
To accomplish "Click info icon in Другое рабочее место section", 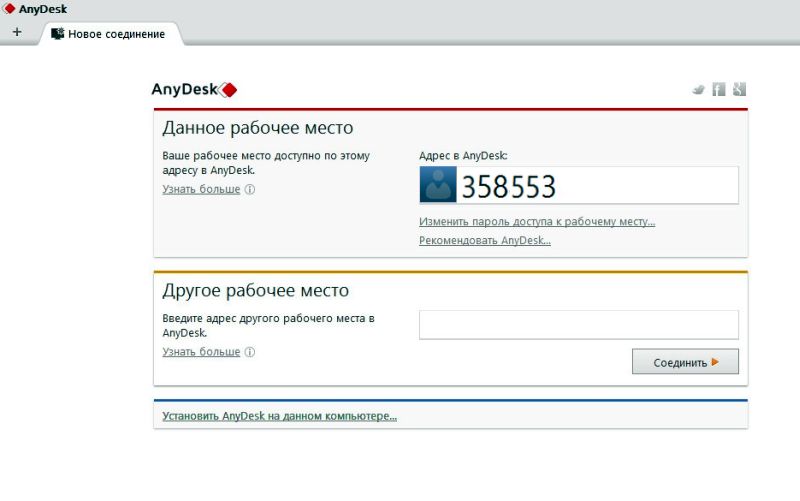I will 250,352.
